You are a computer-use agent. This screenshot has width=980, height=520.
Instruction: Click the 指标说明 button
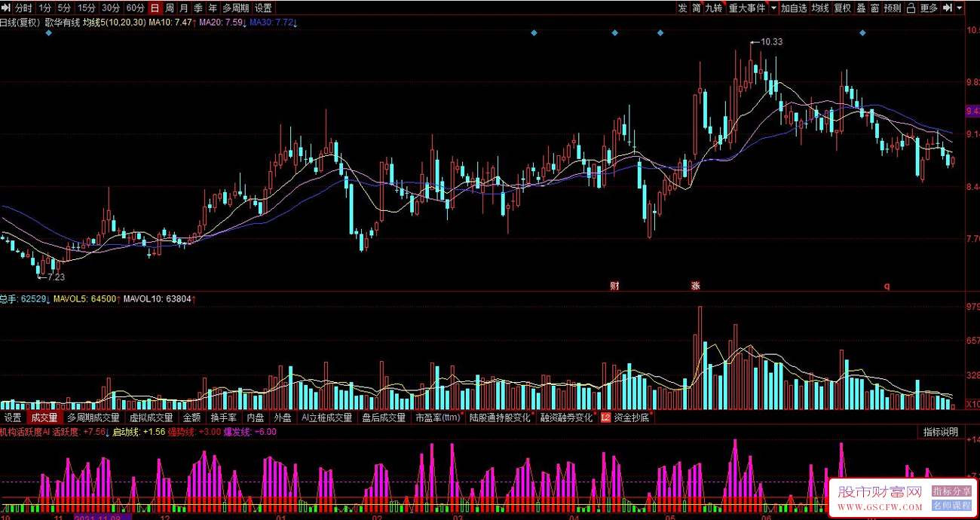[941, 432]
